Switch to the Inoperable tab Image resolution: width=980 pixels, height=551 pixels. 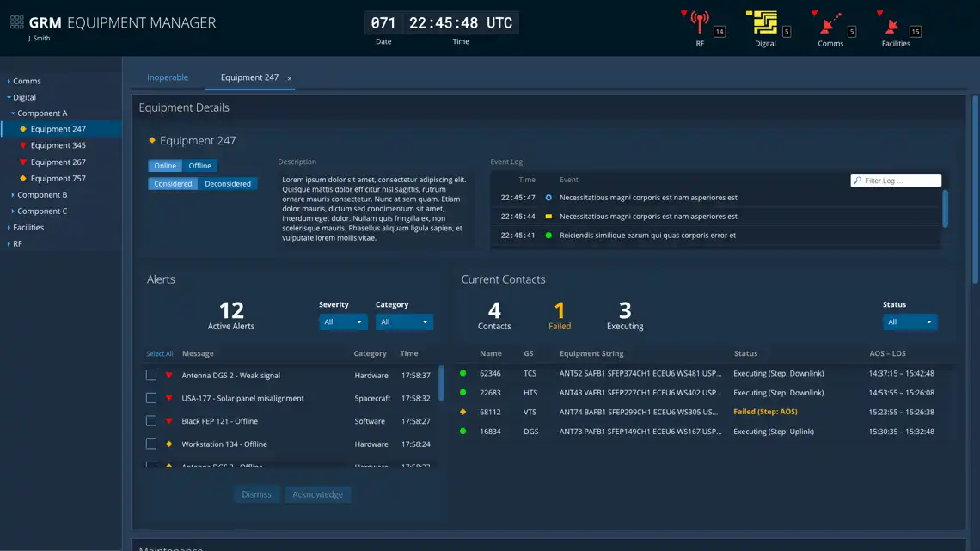pyautogui.click(x=168, y=77)
